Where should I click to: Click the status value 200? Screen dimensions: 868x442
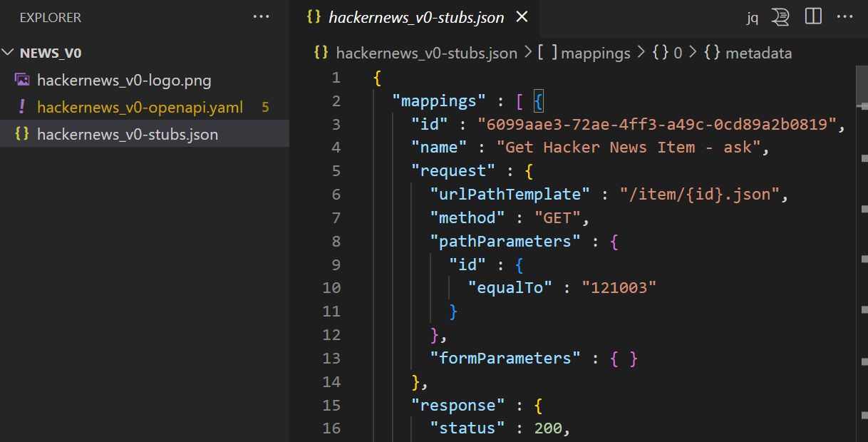548,428
